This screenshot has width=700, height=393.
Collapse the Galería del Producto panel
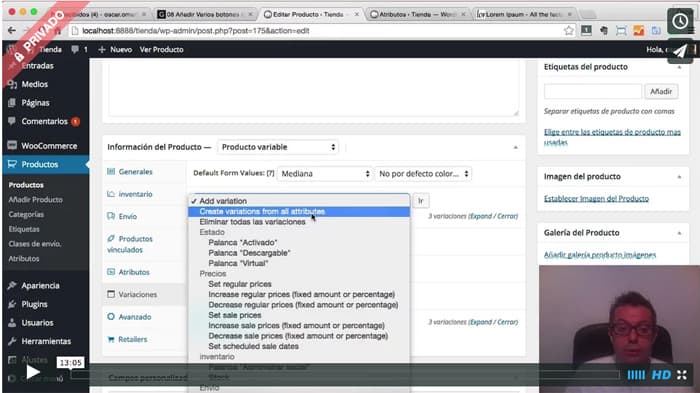pos(679,233)
